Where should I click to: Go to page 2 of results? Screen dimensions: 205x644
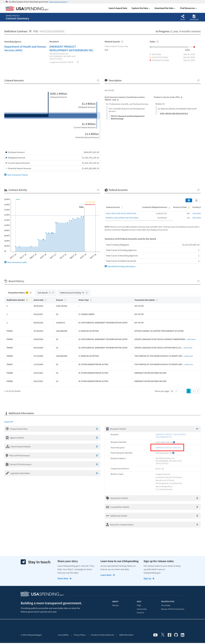193,391
